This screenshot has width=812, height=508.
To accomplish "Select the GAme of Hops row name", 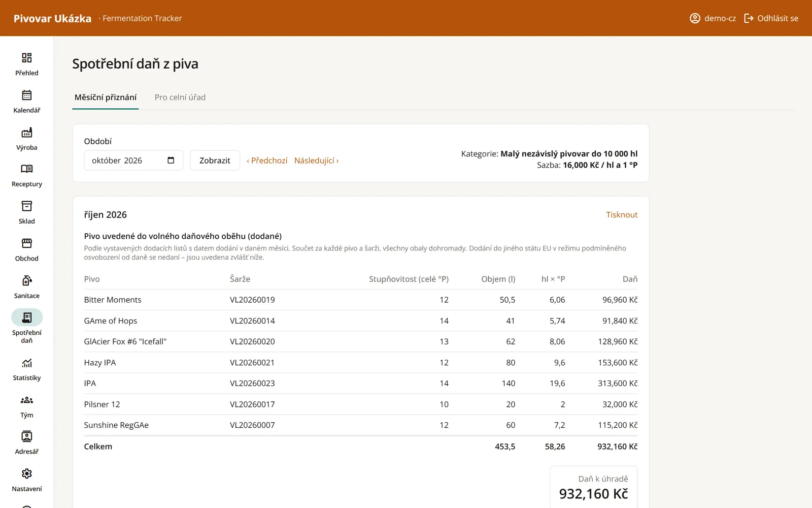I will pyautogui.click(x=111, y=321).
